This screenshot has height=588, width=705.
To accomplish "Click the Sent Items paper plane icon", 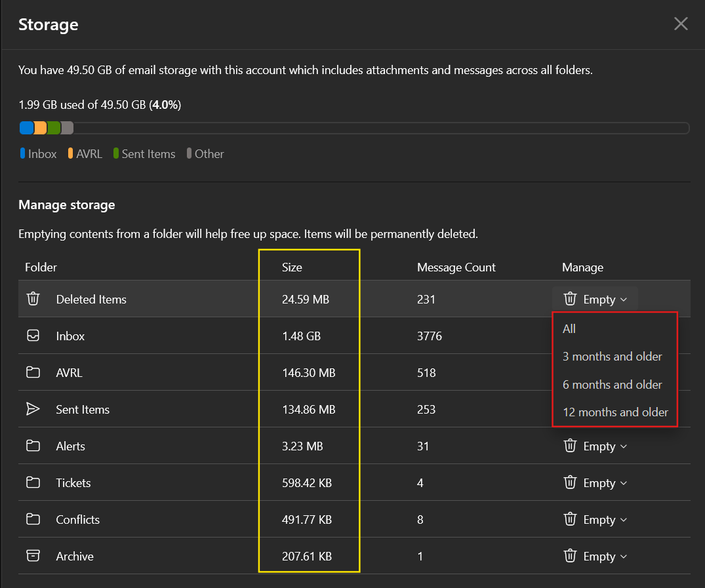I will [33, 409].
